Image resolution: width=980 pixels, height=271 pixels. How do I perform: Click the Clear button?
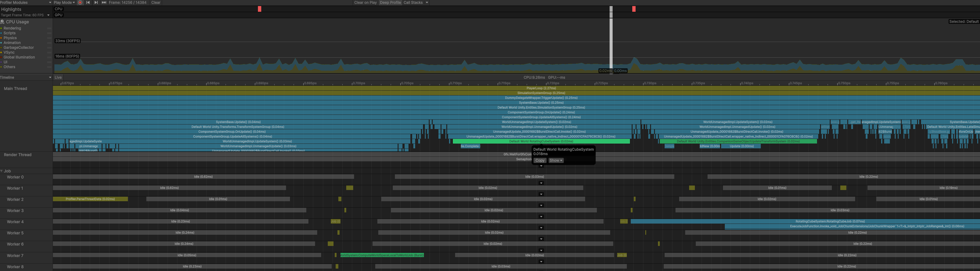click(156, 2)
